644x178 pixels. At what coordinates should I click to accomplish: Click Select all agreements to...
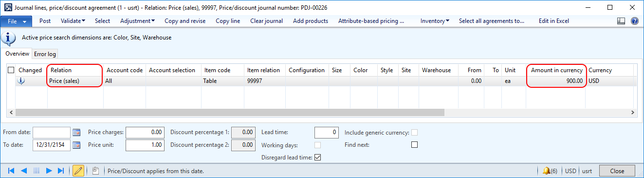coord(492,21)
